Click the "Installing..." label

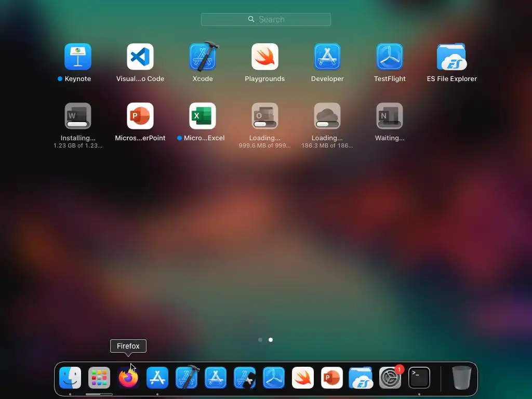pos(78,138)
